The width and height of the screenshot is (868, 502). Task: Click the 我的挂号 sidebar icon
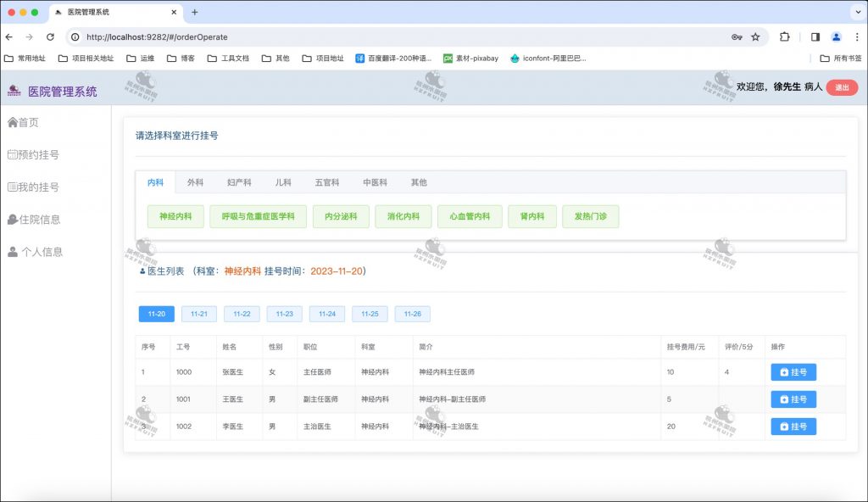pos(13,187)
